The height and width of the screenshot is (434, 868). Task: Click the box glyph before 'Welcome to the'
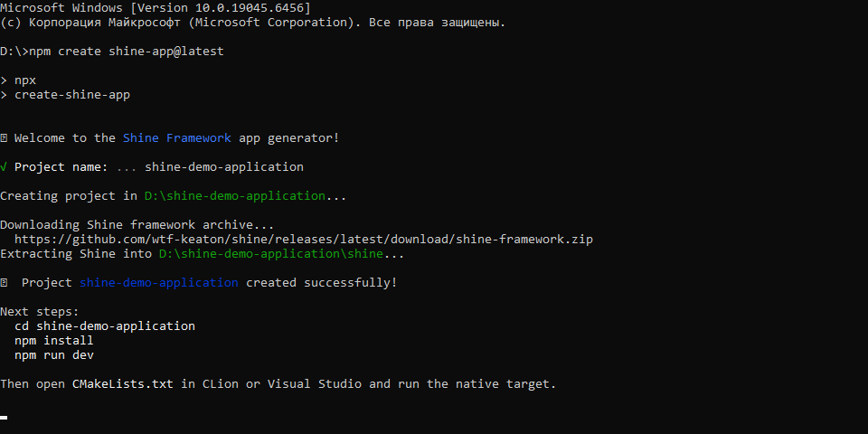(x=4, y=137)
